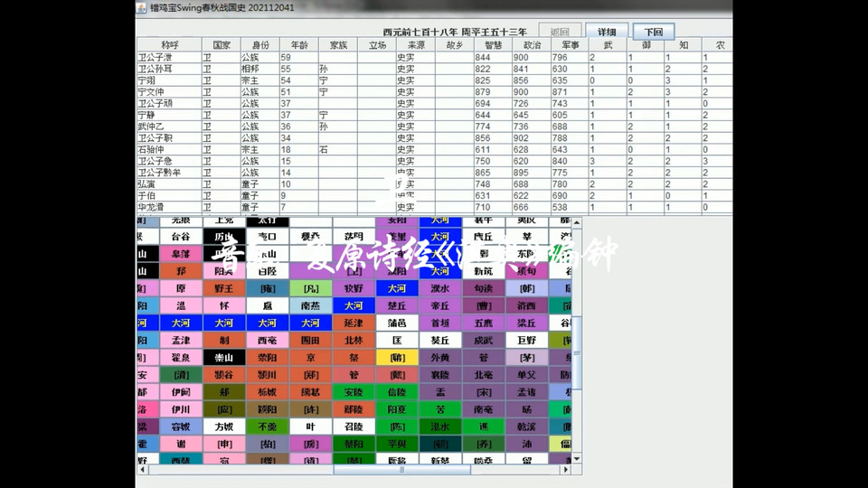Click the date label 西元前七百十八年
This screenshot has height=488, width=868.
click(x=420, y=33)
